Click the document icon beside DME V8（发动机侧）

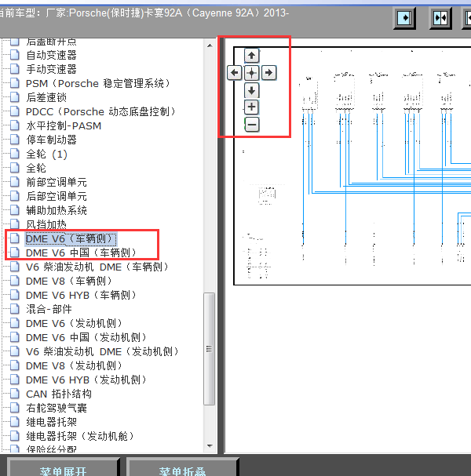click(x=15, y=365)
